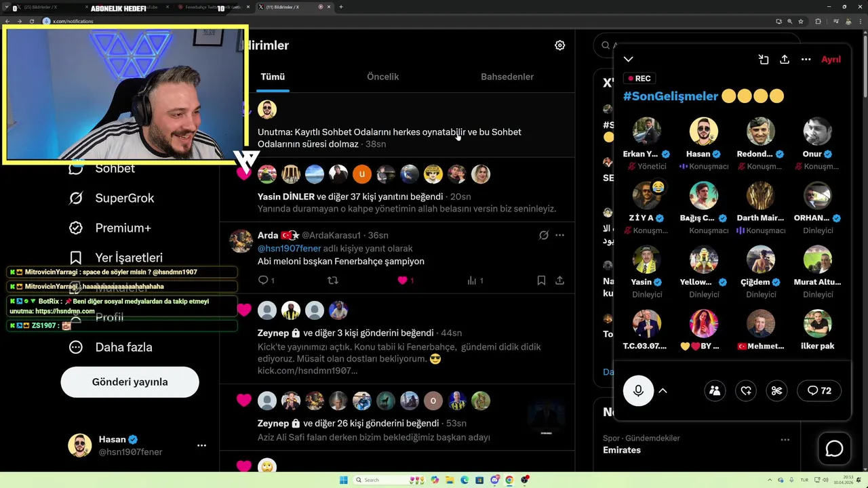Click the dock/minimize Space window icon
The height and width of the screenshot is (488, 868).
pos(764,60)
